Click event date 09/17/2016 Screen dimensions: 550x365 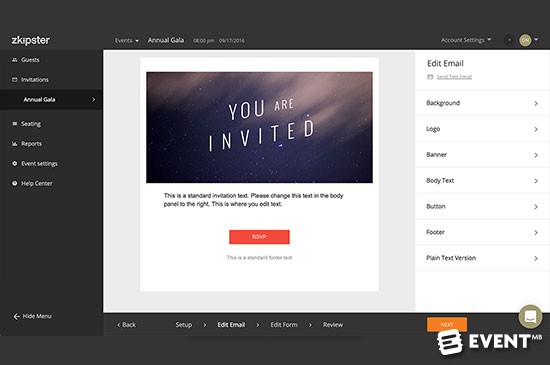pyautogui.click(x=232, y=41)
